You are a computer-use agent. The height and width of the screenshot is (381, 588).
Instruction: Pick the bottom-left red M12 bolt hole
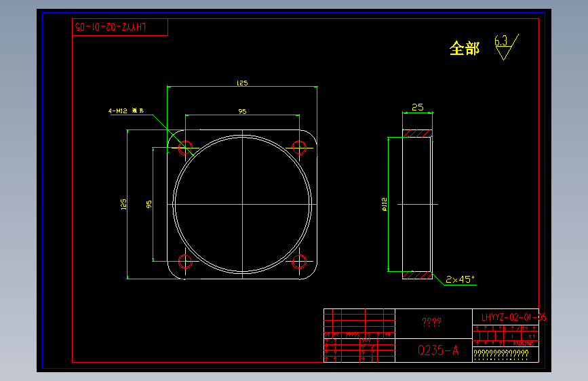(185, 262)
